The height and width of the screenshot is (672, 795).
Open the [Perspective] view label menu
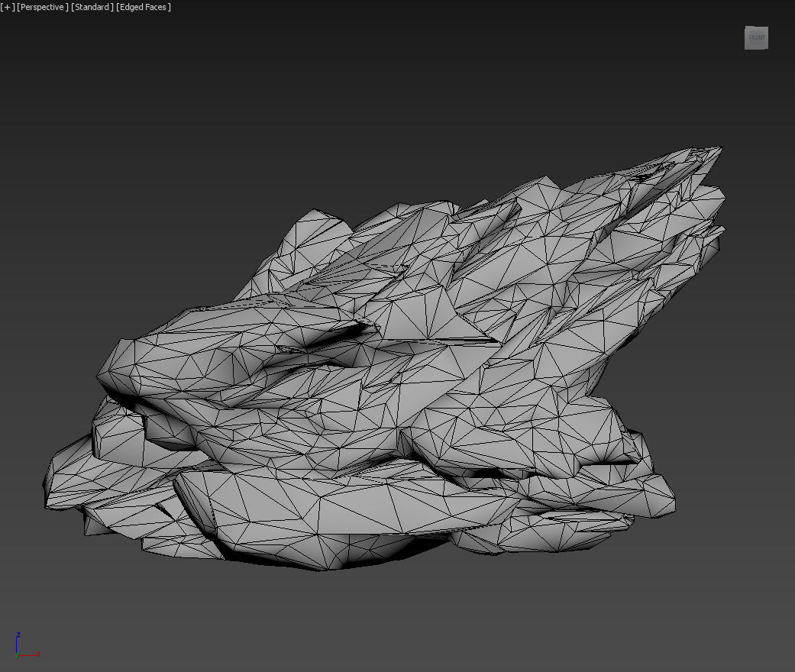(43, 7)
